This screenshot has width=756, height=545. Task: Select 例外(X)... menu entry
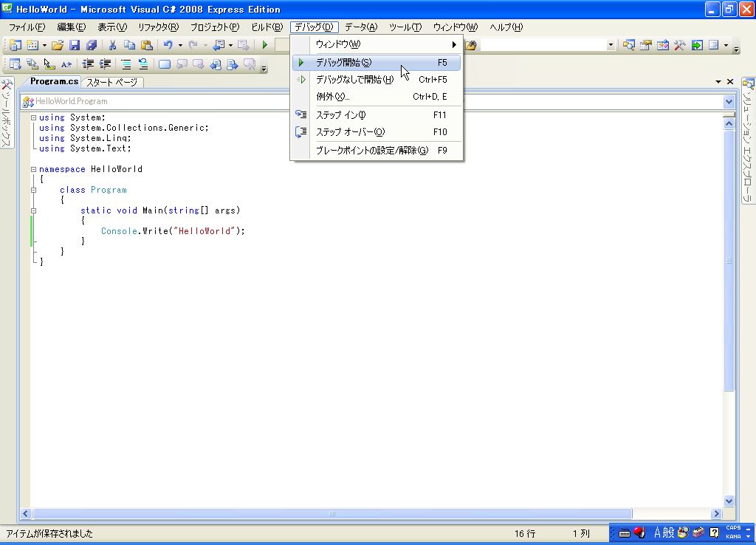(376, 97)
